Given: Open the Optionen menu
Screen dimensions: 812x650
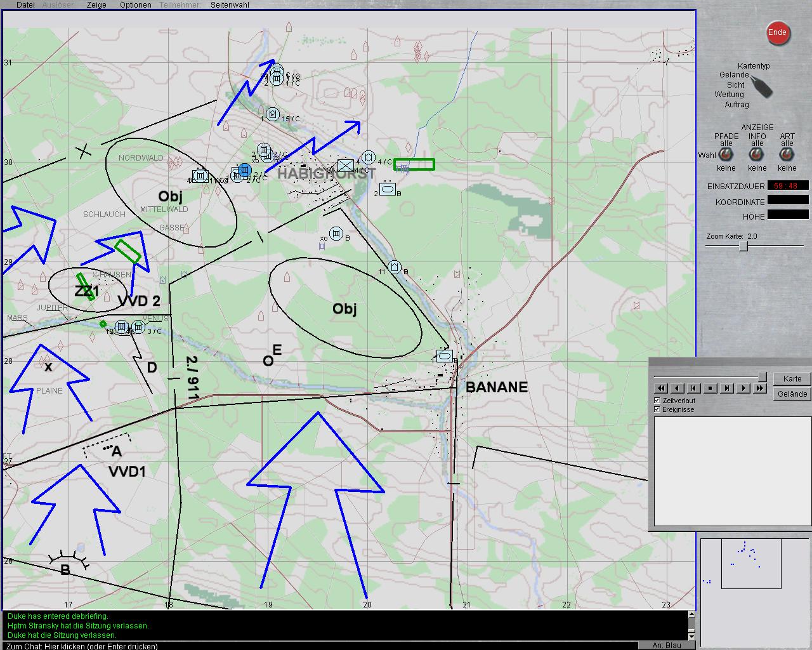Looking at the screenshot, I should click(x=135, y=5).
